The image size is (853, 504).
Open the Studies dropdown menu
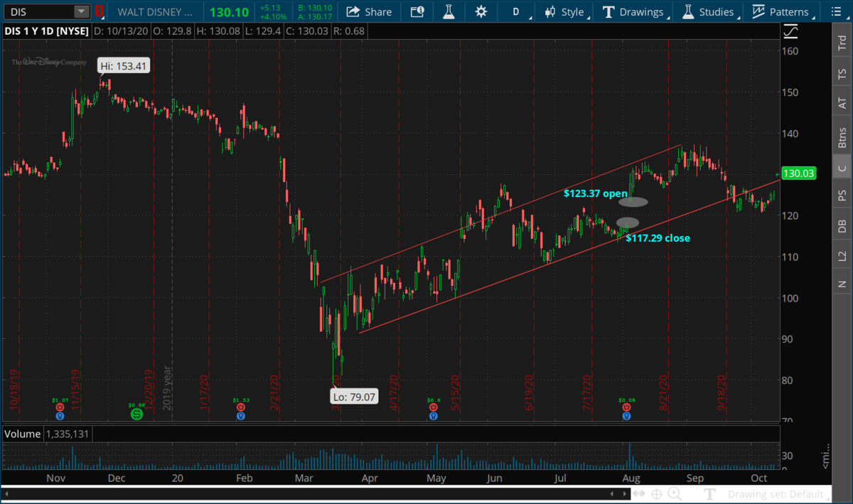point(708,11)
